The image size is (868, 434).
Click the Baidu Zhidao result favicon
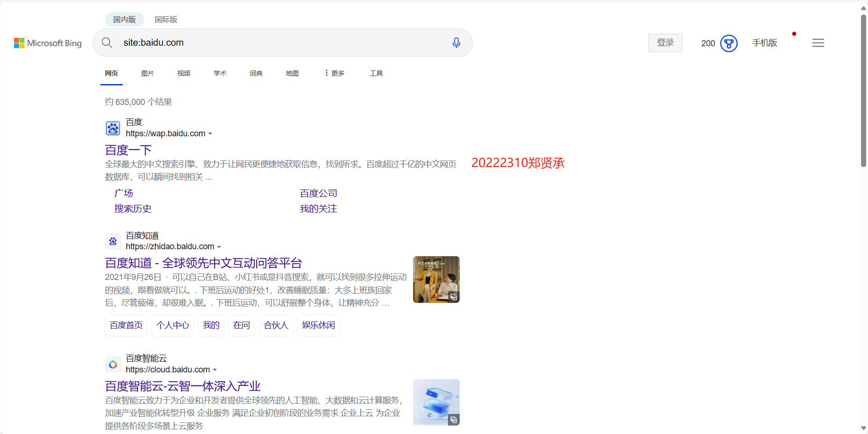(113, 241)
